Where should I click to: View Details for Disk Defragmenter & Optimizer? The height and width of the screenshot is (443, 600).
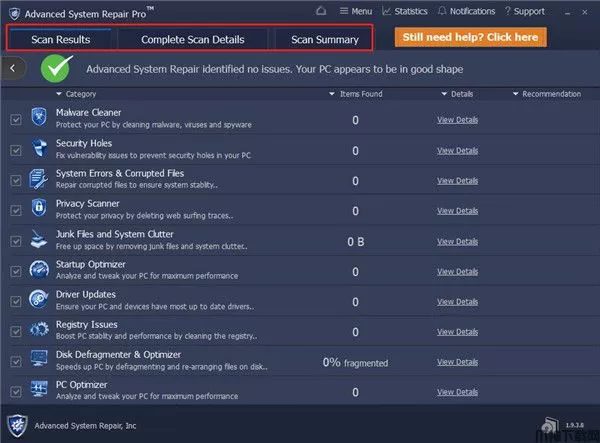(458, 362)
